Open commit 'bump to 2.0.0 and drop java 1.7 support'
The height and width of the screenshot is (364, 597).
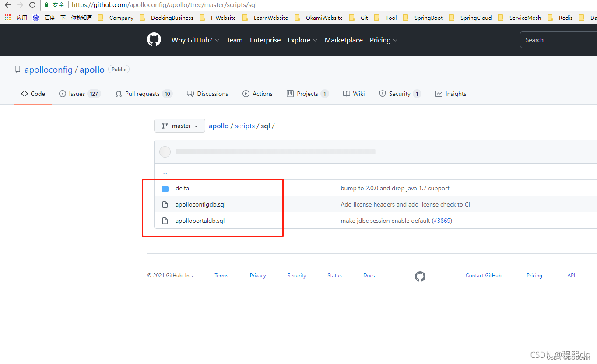click(395, 188)
